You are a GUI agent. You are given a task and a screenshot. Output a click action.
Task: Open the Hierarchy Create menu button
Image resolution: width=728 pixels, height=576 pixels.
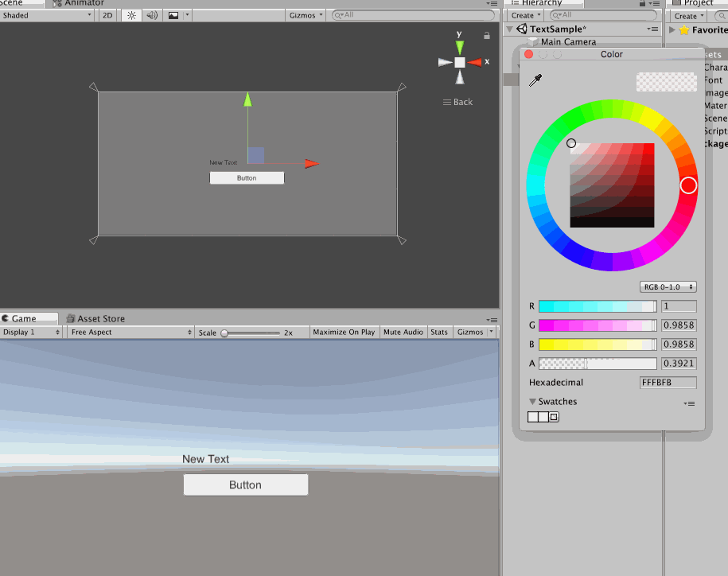tap(525, 15)
